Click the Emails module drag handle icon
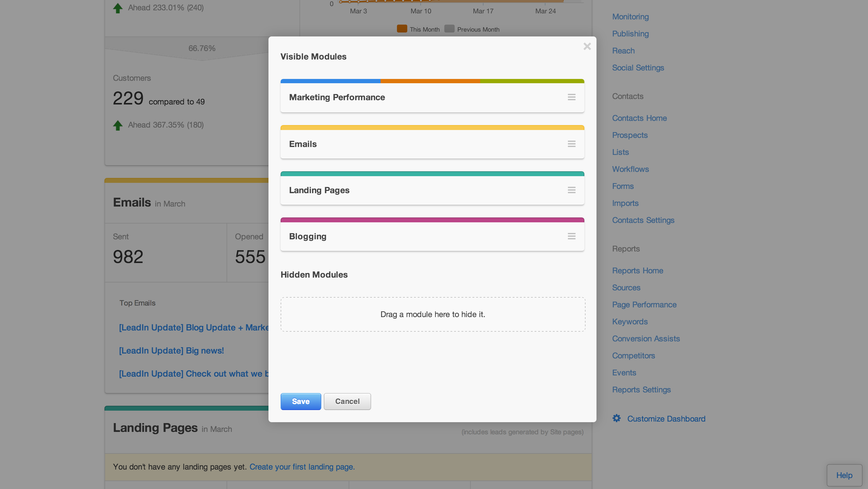 [x=572, y=144]
